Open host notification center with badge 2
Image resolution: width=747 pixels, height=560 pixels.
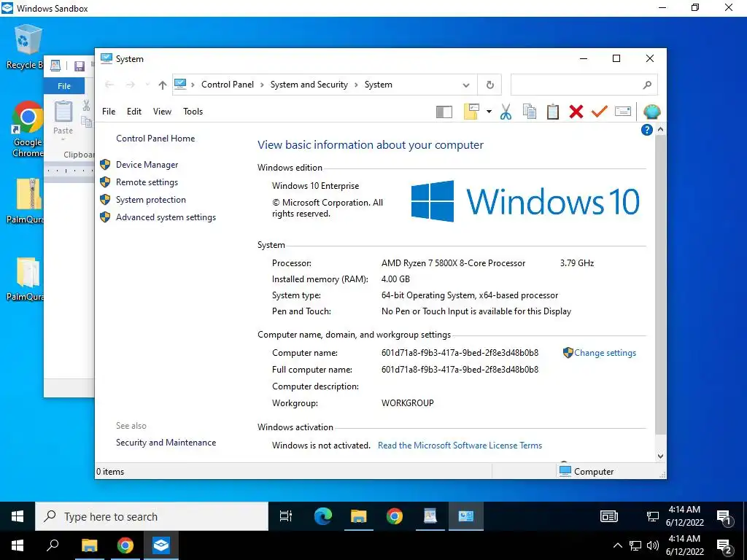tap(725, 547)
